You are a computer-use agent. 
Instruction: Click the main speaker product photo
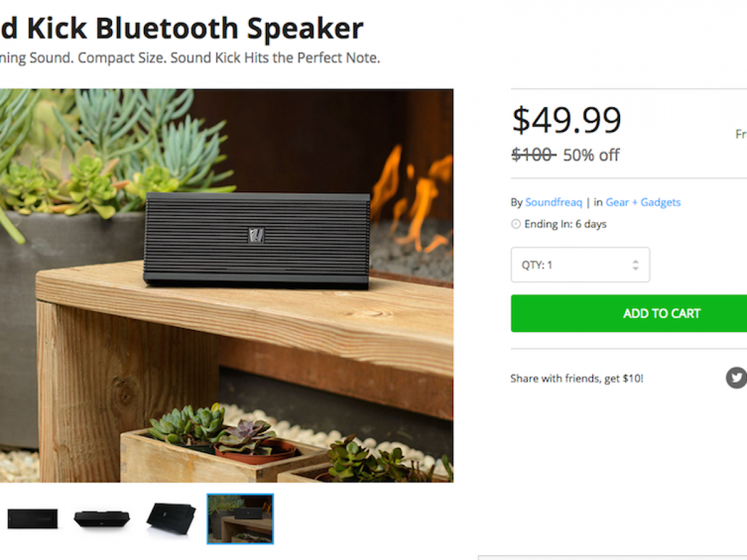coord(227,286)
